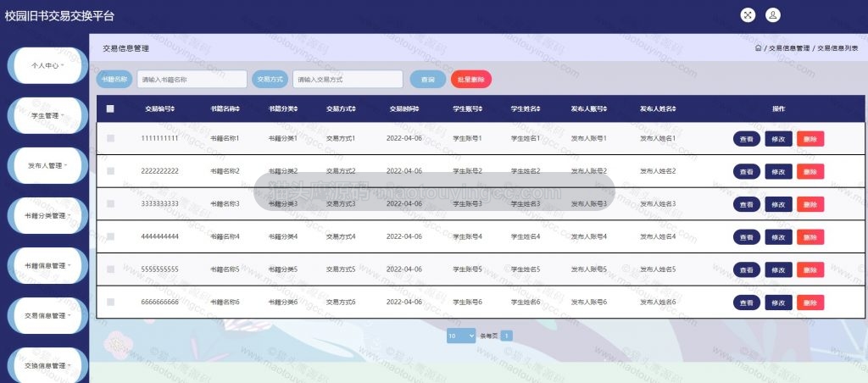Sort by 学生姓名 column header
Viewport: 868px width, 383px height.
[x=525, y=109]
